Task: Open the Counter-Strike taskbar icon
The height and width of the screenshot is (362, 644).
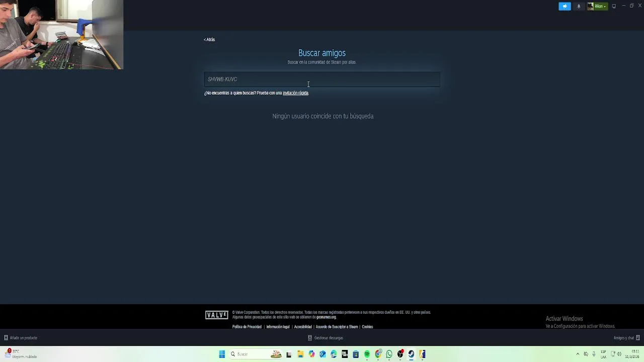Action: (x=422, y=354)
